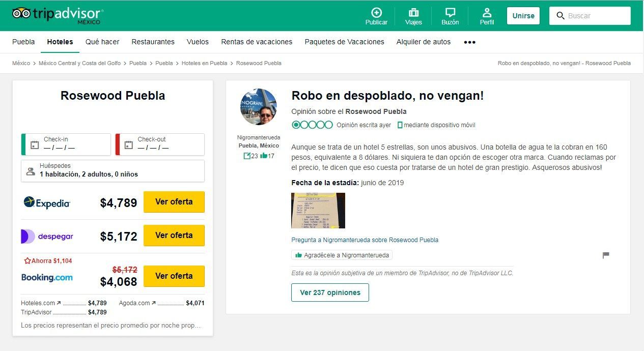Click the Rosewood Puebla link in the review subtitle
Viewport: 644px width, 351px height.
[376, 111]
